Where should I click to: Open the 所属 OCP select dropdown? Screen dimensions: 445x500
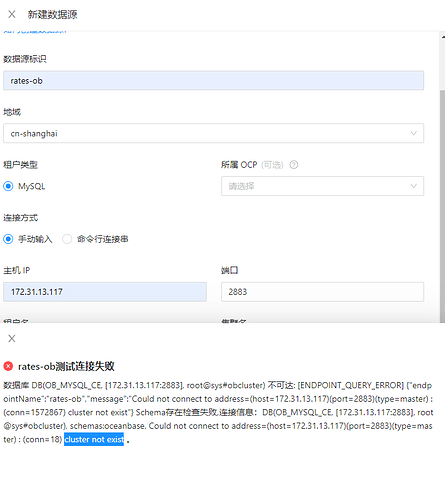click(322, 186)
